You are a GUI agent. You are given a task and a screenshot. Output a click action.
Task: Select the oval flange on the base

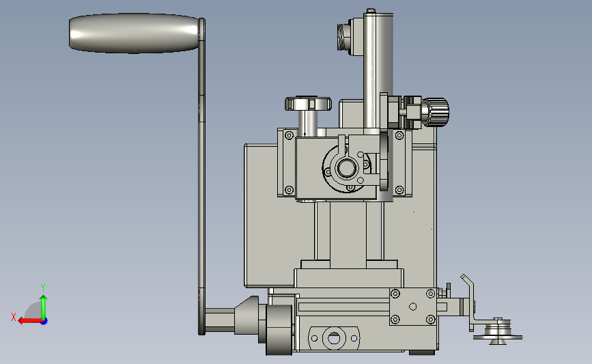point(334,337)
